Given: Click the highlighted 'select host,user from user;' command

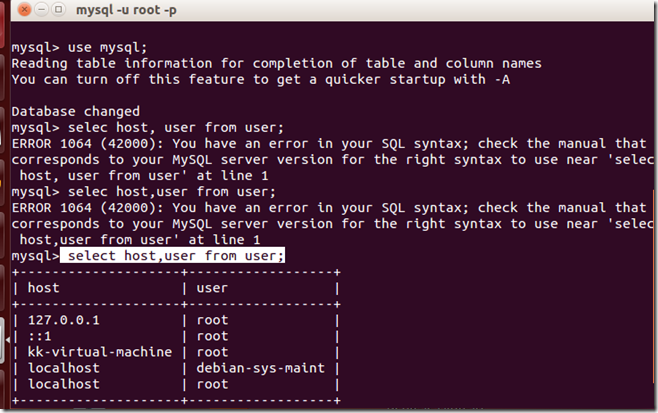Looking at the screenshot, I should 172,255.
